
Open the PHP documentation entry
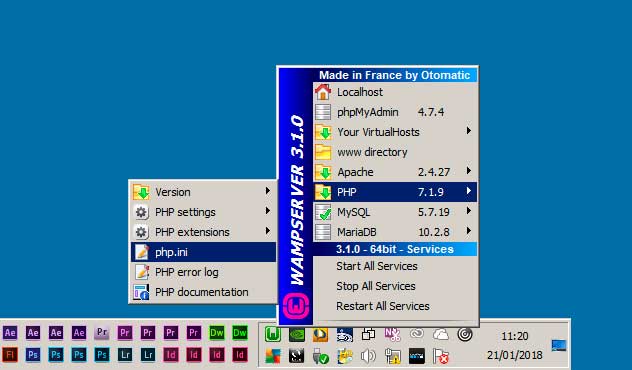tap(204, 292)
